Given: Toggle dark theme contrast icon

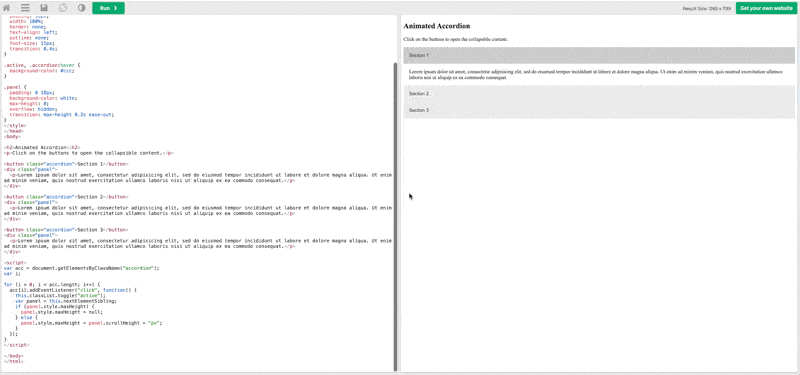Looking at the screenshot, I should click(x=81, y=8).
